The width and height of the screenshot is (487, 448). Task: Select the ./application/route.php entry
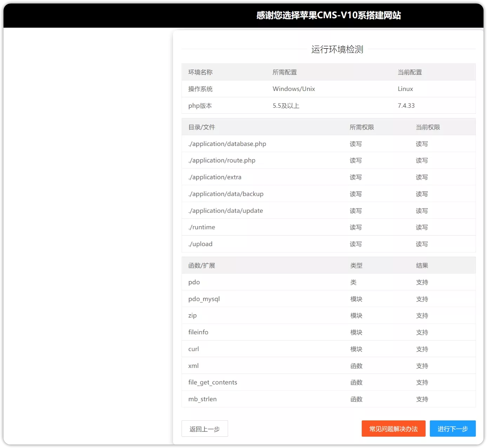tap(222, 160)
